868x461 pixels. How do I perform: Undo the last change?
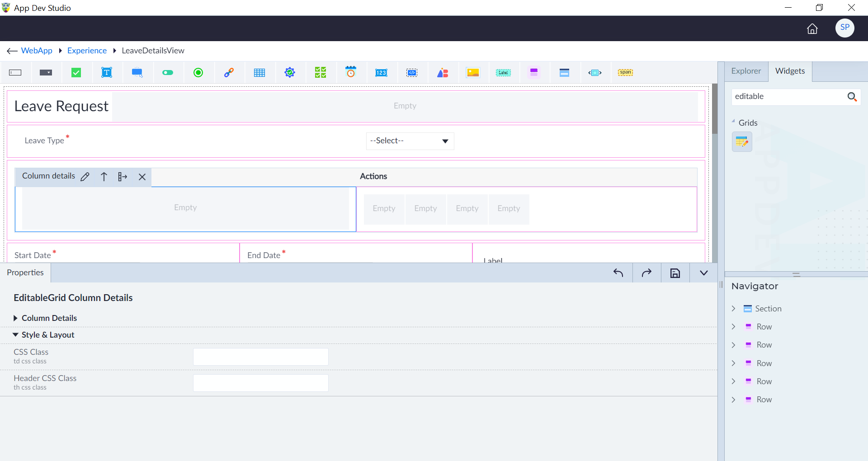coord(618,273)
